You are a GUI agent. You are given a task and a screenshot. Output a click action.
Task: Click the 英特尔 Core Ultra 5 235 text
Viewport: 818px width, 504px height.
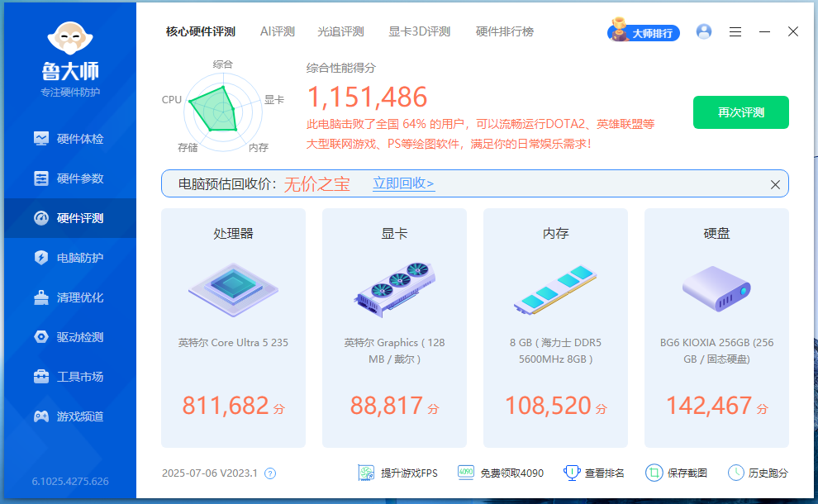pos(233,343)
